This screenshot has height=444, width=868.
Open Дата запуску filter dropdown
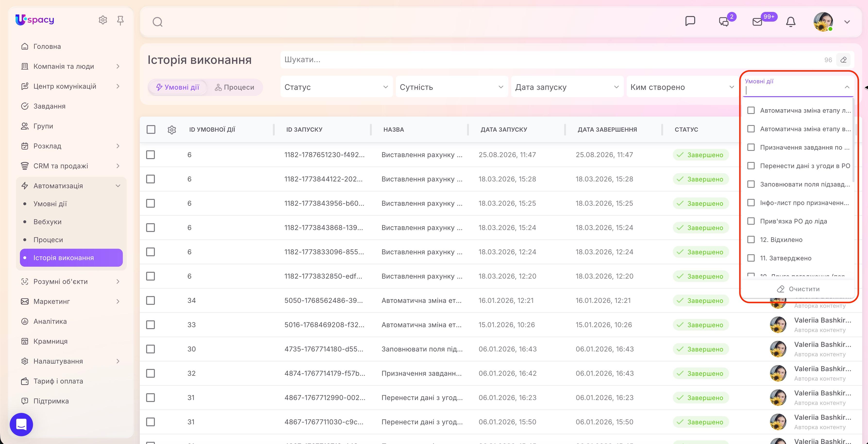click(567, 87)
